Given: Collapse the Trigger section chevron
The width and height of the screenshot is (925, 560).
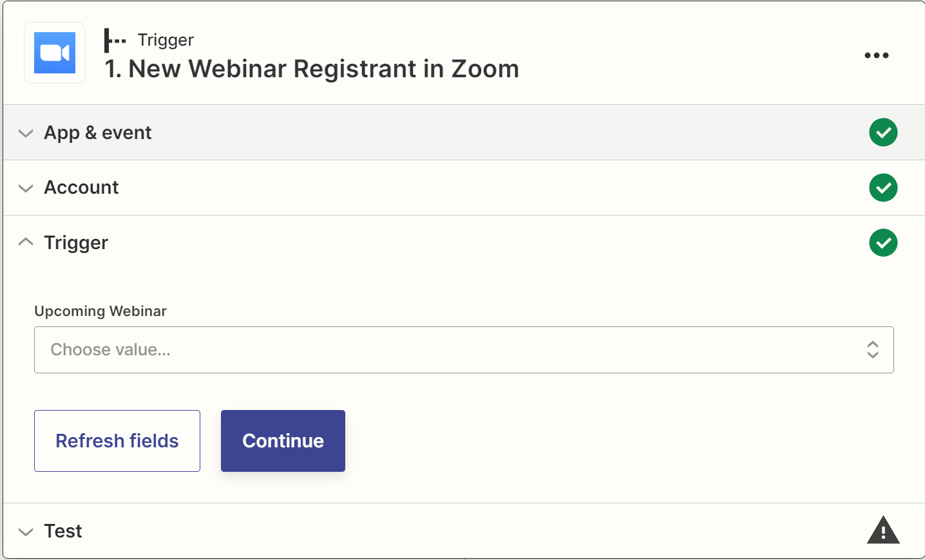Looking at the screenshot, I should click(26, 242).
